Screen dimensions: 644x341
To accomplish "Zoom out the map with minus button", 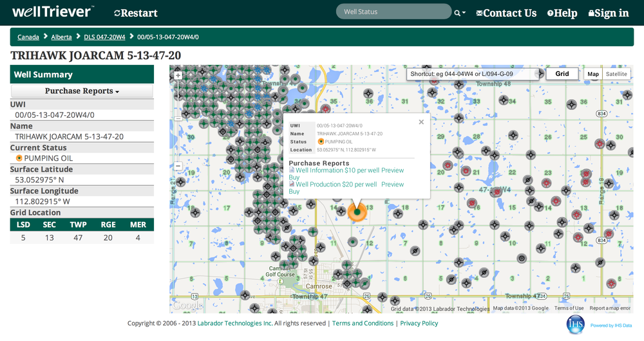I will point(178,166).
